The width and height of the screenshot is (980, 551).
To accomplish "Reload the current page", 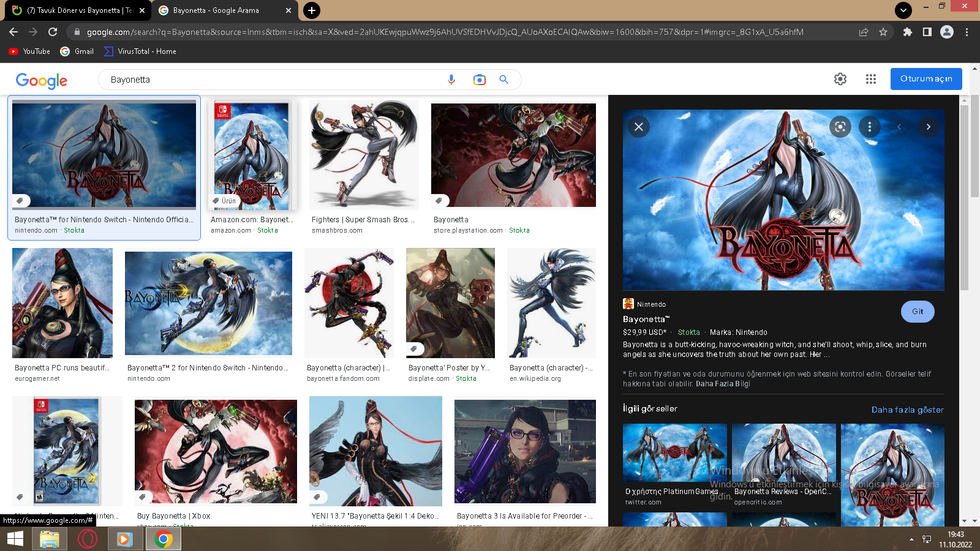I will 53,32.
